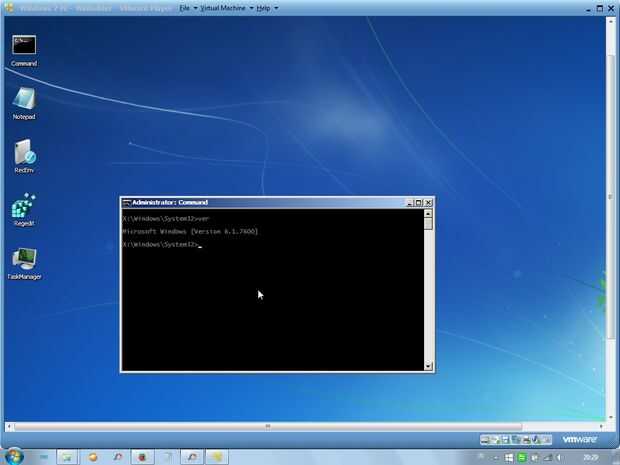Click the Command window scroll up arrow
The image size is (620, 465).
coord(428,214)
